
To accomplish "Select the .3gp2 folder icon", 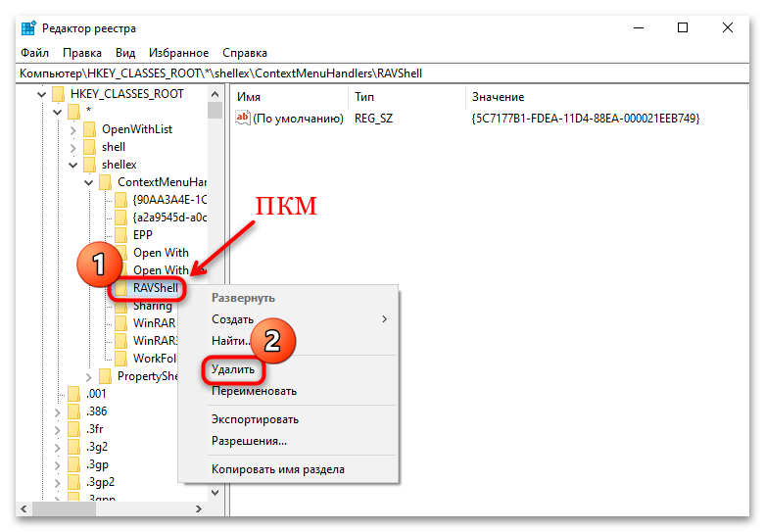I will [73, 482].
